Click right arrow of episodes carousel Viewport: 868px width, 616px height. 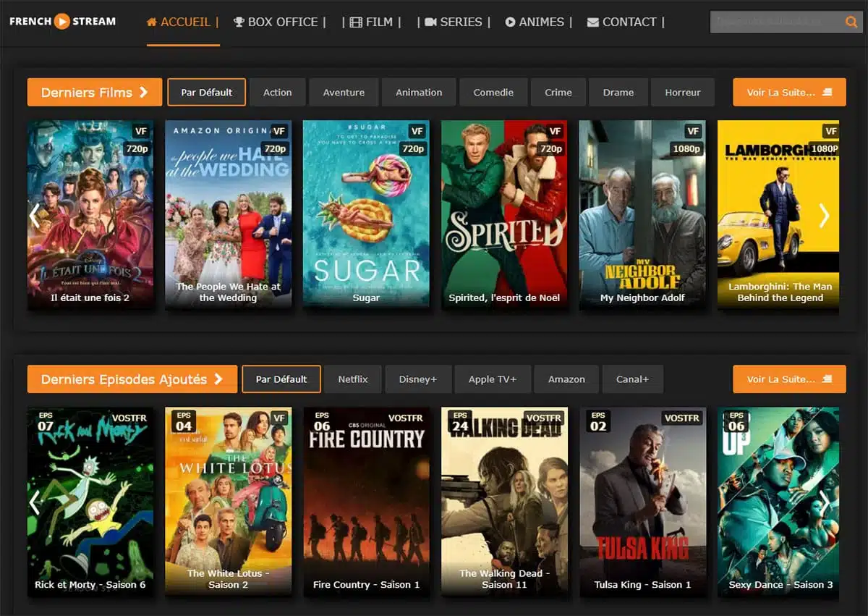(824, 502)
